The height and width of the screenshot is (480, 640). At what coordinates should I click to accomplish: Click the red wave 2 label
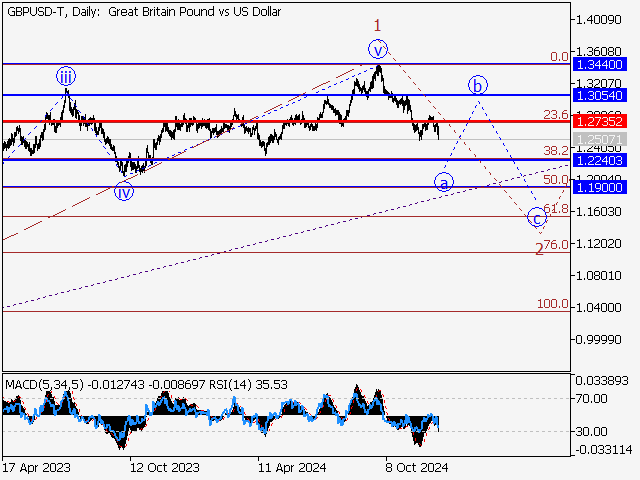pyautogui.click(x=539, y=249)
